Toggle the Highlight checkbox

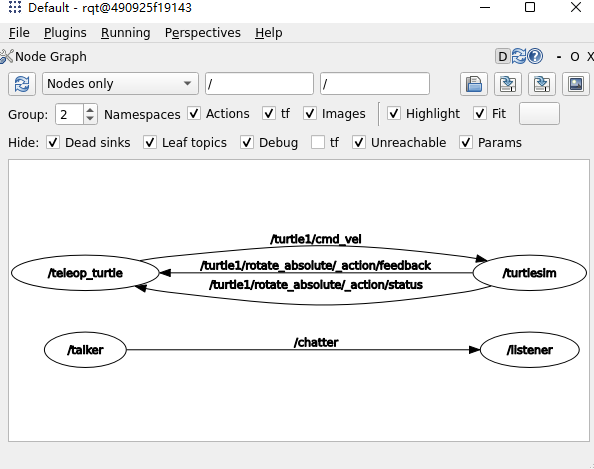point(394,113)
